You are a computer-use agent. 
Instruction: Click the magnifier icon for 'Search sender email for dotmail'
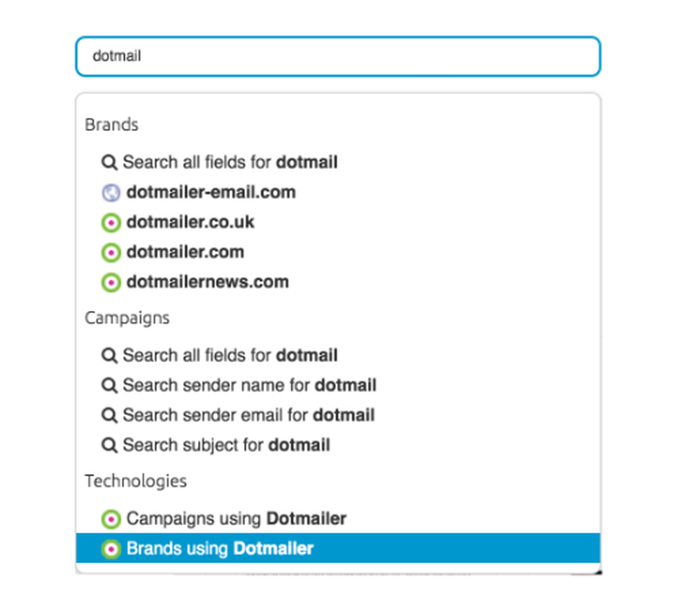(x=109, y=415)
